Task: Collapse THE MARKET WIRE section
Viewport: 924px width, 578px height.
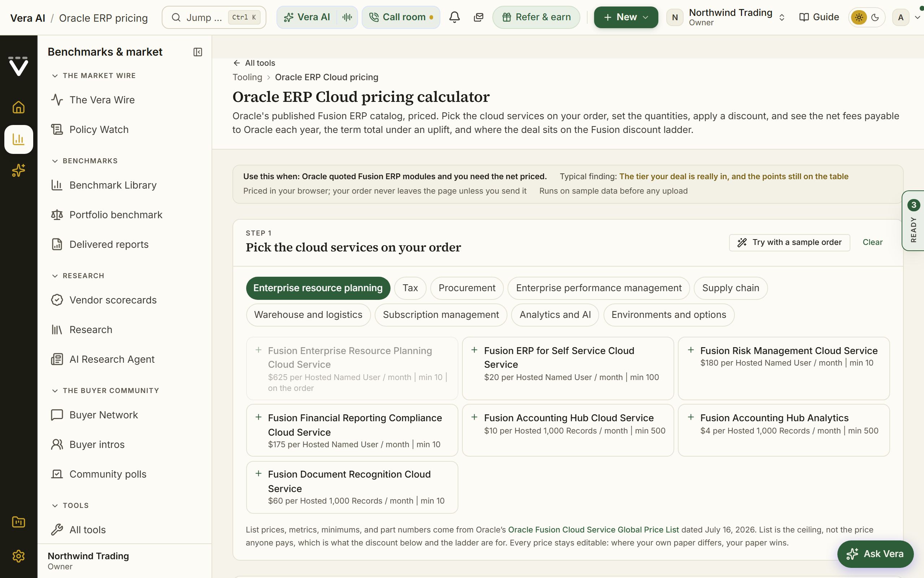Action: [93, 76]
